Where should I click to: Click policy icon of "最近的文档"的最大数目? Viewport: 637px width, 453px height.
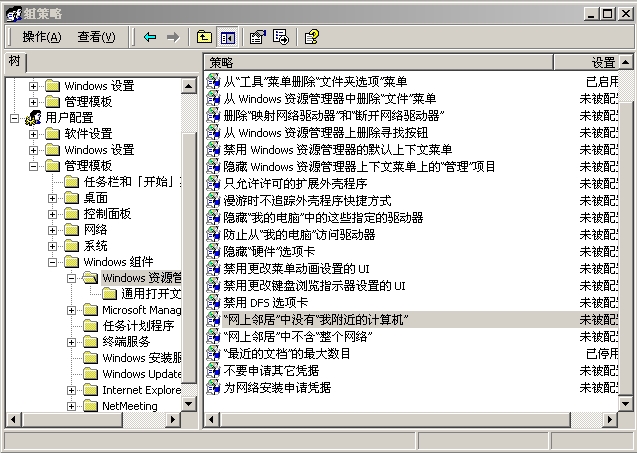pyautogui.click(x=213, y=353)
